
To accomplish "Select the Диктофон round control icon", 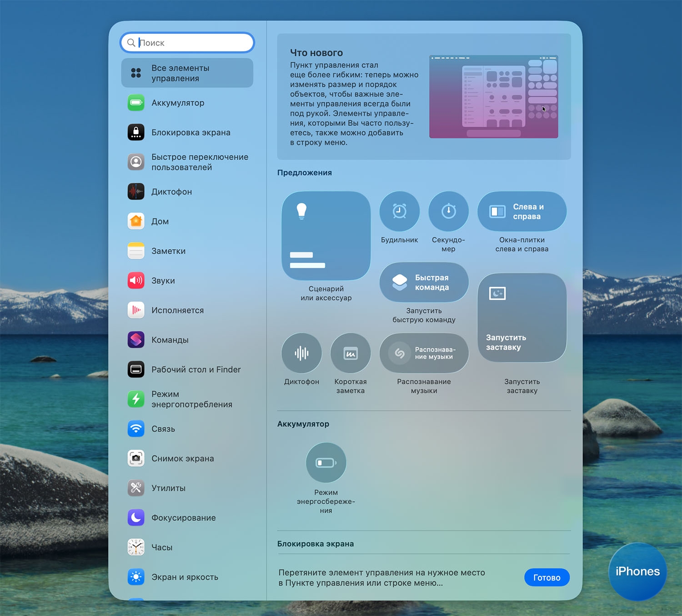I will 301,353.
